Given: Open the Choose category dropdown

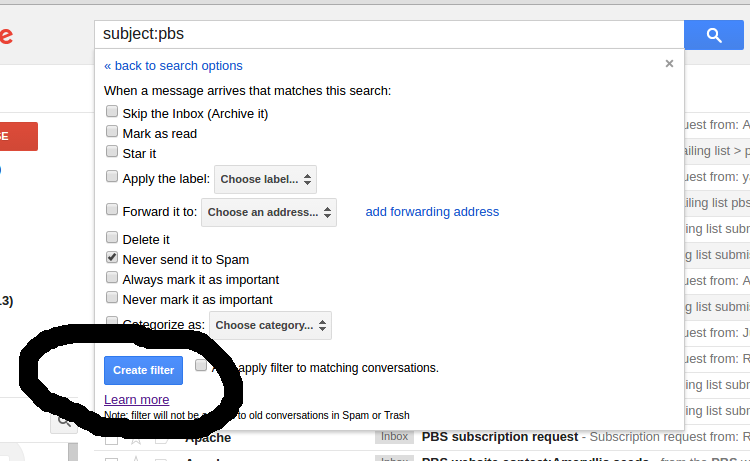Looking at the screenshot, I should tap(270, 325).
